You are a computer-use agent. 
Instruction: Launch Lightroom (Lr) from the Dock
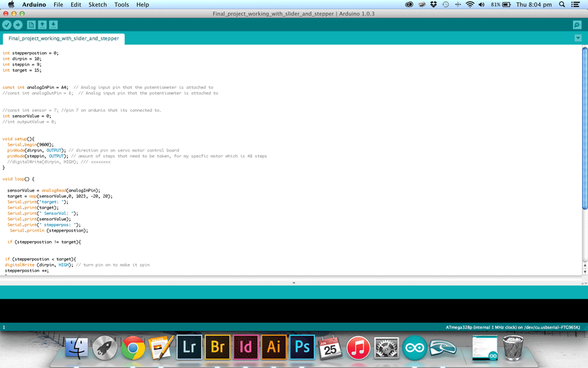coord(189,347)
